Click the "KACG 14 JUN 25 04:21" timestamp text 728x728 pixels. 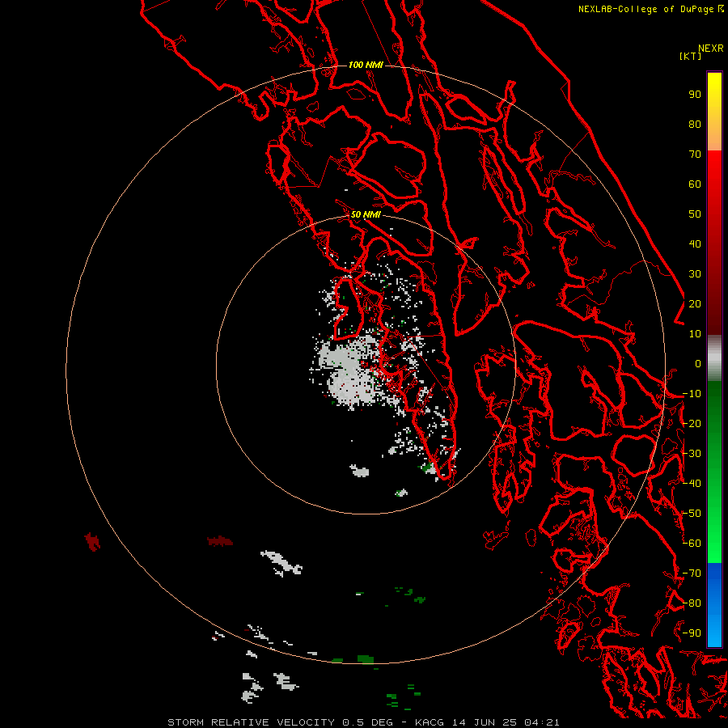[x=487, y=722]
